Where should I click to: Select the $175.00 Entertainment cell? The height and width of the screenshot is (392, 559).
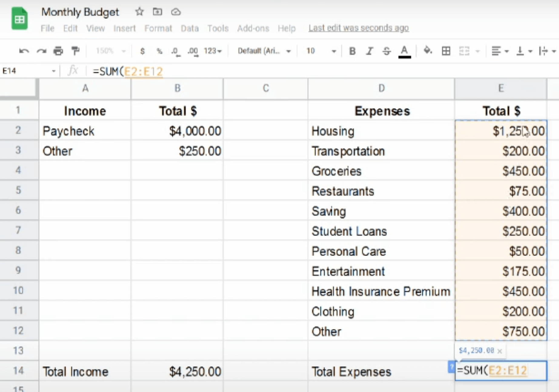[x=501, y=271]
